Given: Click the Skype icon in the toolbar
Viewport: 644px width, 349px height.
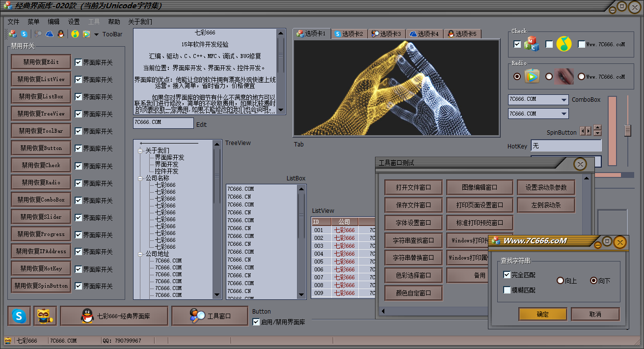Looking at the screenshot, I should pos(24,34).
